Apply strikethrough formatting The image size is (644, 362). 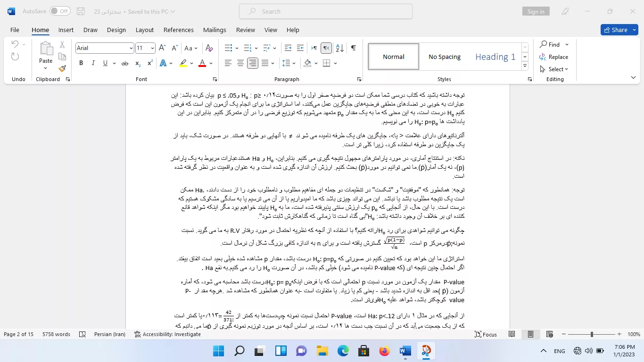tap(125, 63)
